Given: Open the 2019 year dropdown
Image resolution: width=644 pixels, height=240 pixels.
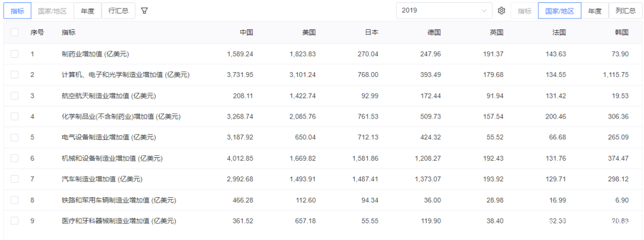Looking at the screenshot, I should 444,11.
